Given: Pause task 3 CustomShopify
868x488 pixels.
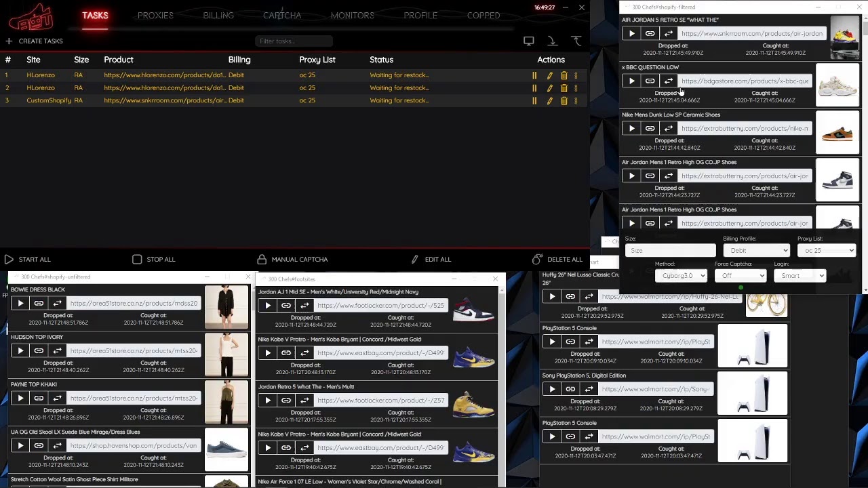Looking at the screenshot, I should [x=534, y=101].
